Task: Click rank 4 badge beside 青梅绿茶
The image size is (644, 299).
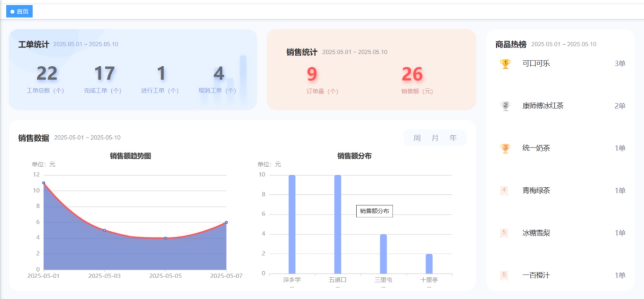Action: (504, 191)
